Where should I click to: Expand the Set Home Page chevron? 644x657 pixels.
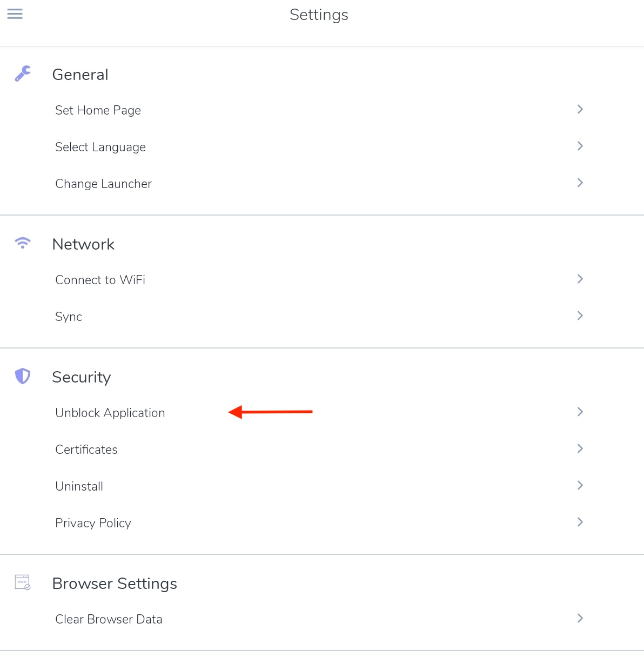pyautogui.click(x=580, y=109)
